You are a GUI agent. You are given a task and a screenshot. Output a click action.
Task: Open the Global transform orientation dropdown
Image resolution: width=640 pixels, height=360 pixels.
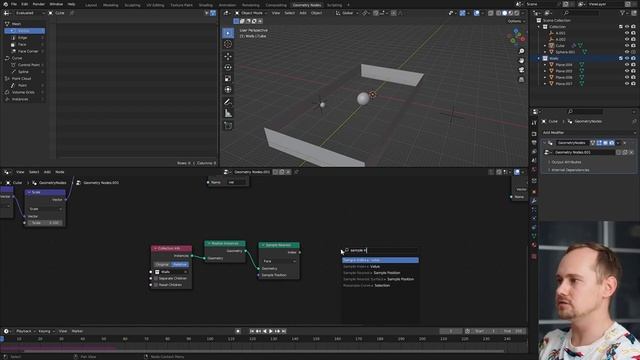[347, 13]
